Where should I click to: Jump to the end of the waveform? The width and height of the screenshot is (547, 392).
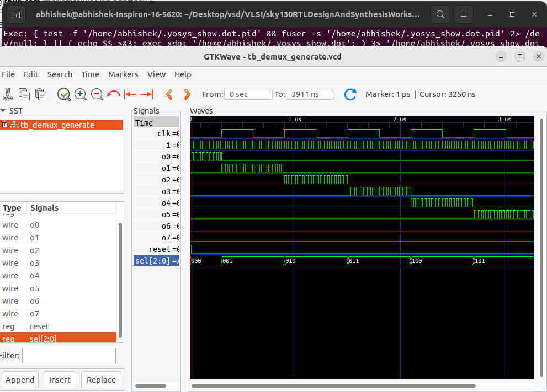pos(147,94)
